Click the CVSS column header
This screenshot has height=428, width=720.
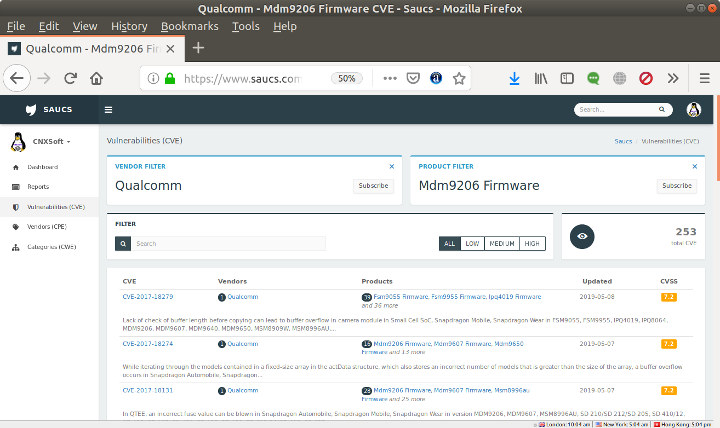click(669, 281)
